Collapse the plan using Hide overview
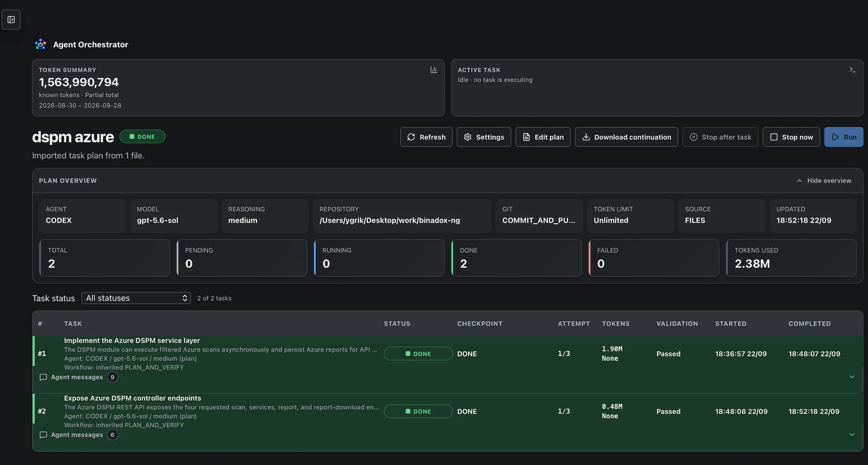 point(824,181)
